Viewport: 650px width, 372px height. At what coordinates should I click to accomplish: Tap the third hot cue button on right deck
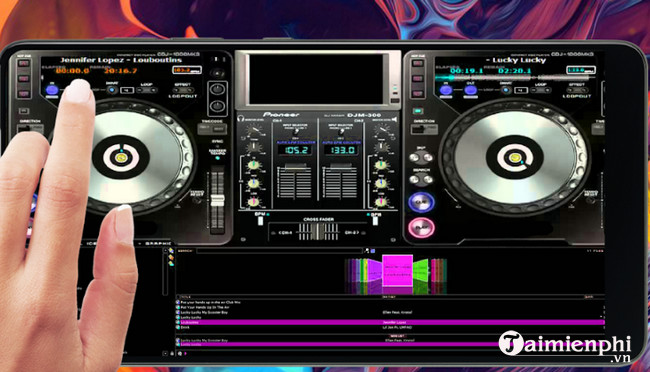(x=417, y=94)
